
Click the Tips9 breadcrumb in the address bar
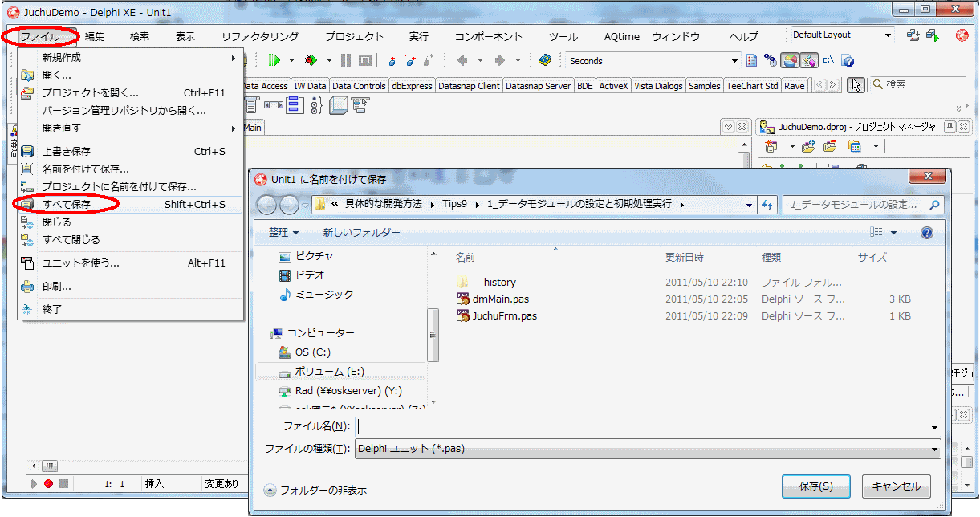454,204
